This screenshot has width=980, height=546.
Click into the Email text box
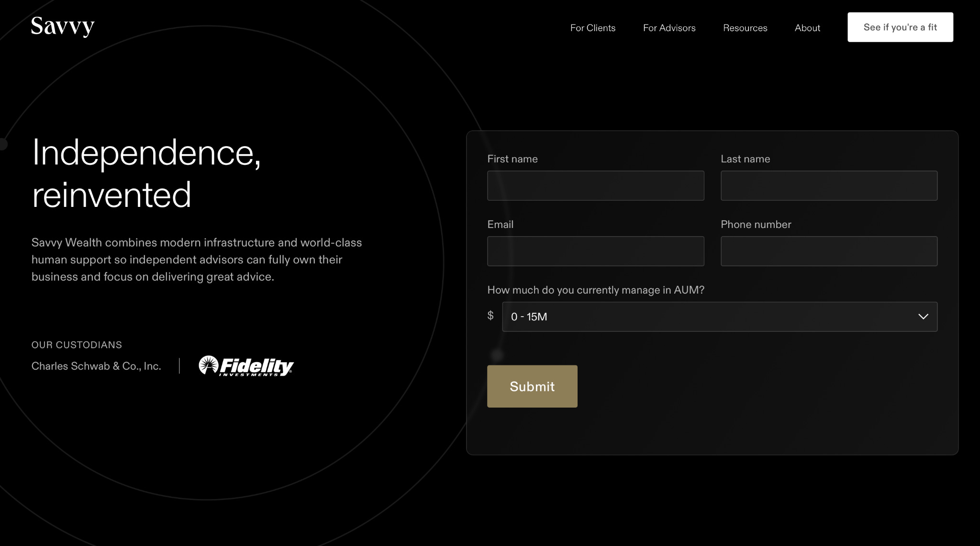point(595,251)
